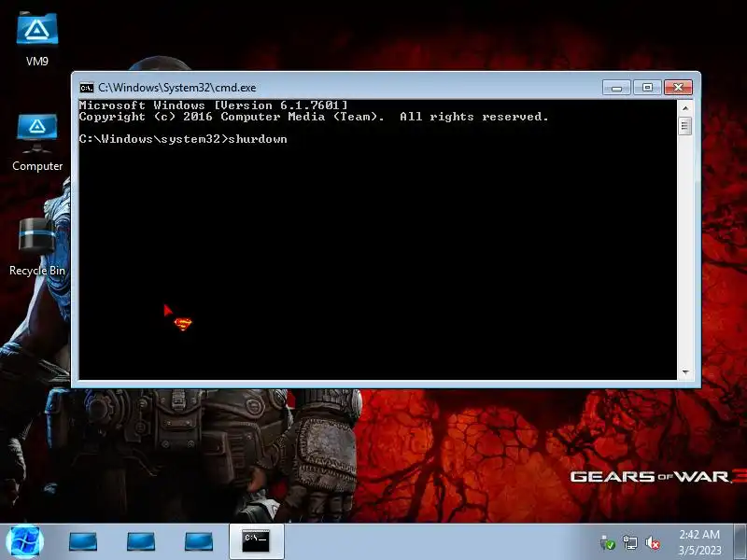The image size is (747, 560).
Task: Minimize the cmd.exe window
Action: point(616,88)
